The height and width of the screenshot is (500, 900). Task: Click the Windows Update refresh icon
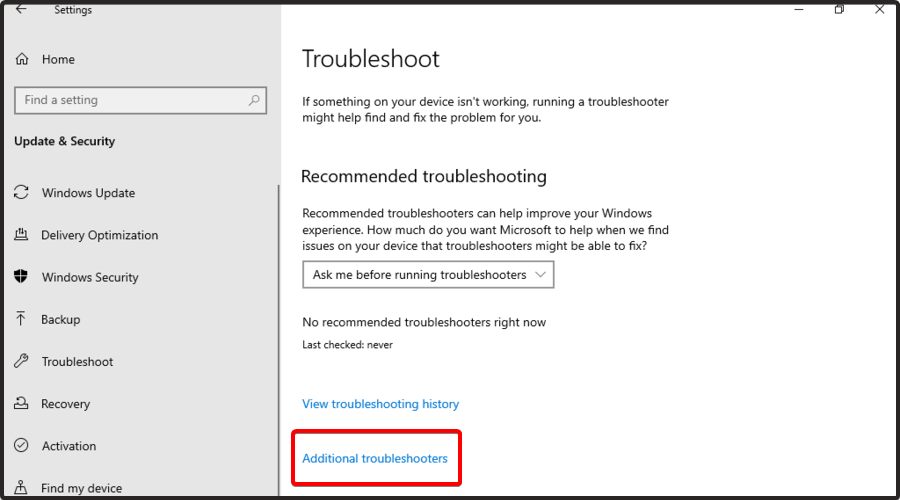click(x=21, y=192)
